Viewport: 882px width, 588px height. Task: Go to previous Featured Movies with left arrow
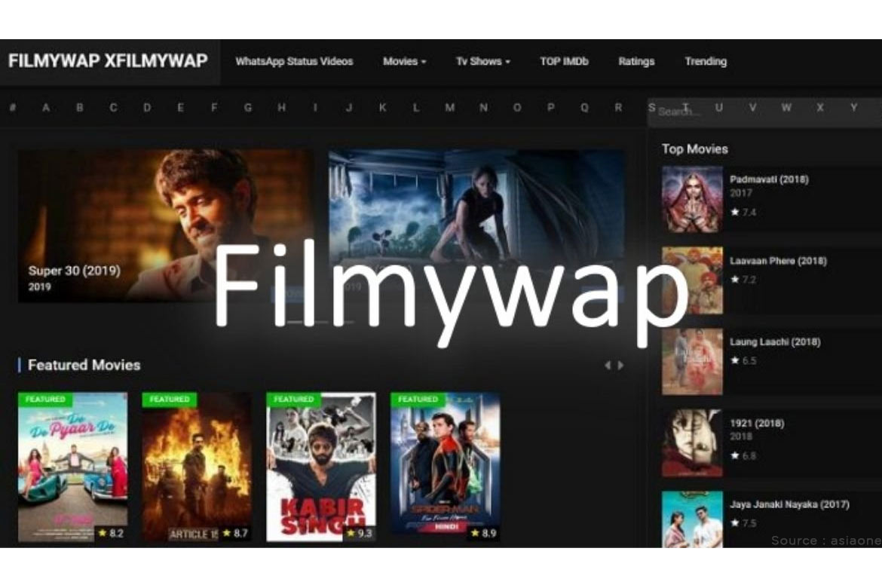coord(608,365)
